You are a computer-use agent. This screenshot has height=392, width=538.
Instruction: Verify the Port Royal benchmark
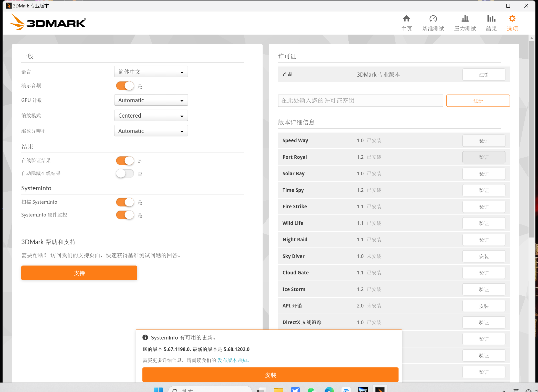pos(484,157)
